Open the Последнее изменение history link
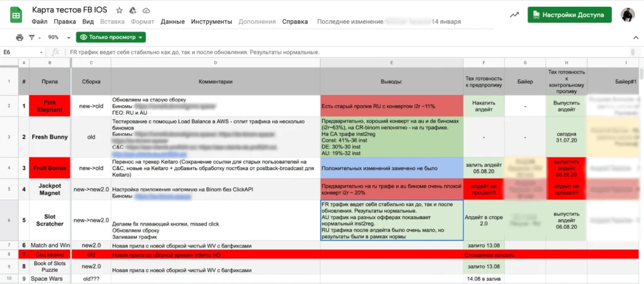 coord(389,22)
